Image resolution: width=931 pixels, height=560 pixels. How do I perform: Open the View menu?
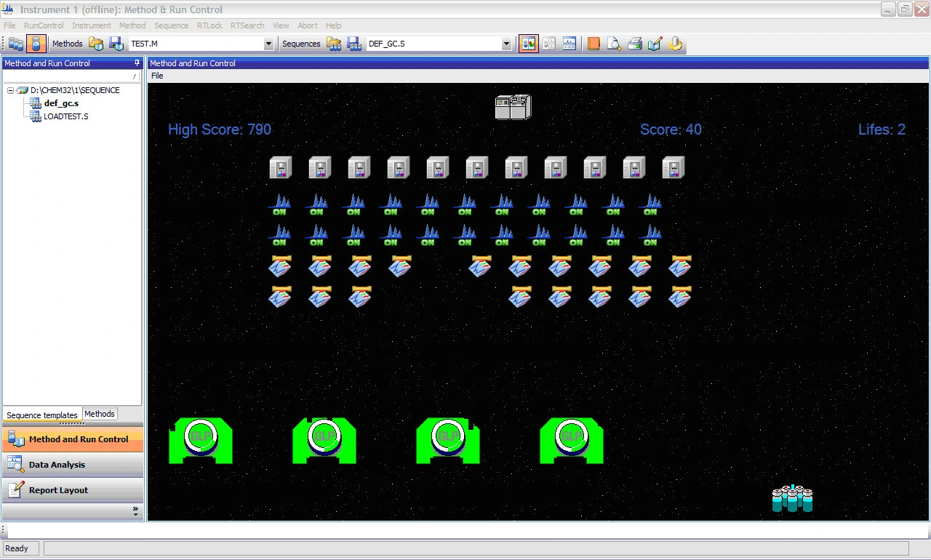point(281,25)
